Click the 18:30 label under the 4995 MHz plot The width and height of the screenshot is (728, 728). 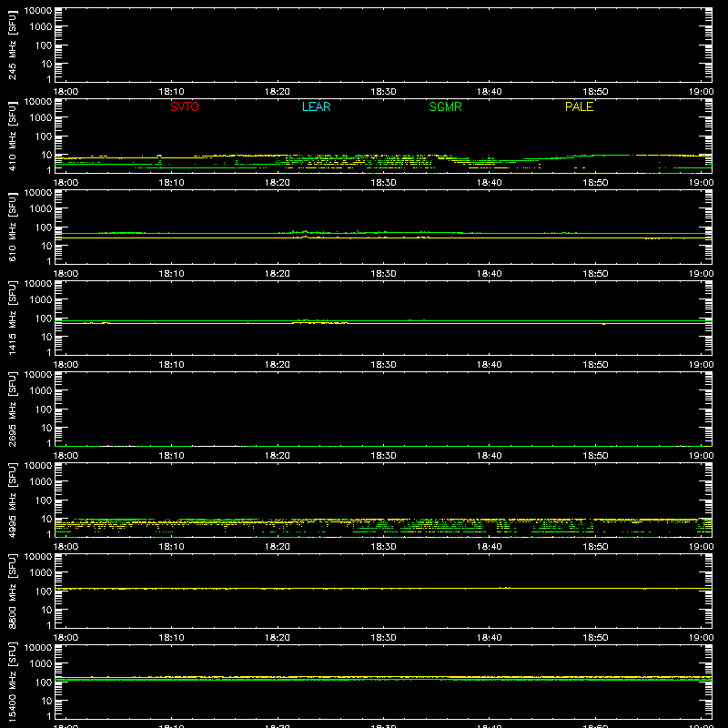[x=383, y=547]
